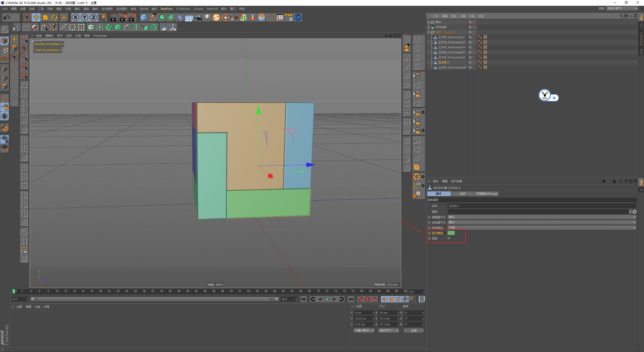Click the Scale tool icon

click(45, 17)
